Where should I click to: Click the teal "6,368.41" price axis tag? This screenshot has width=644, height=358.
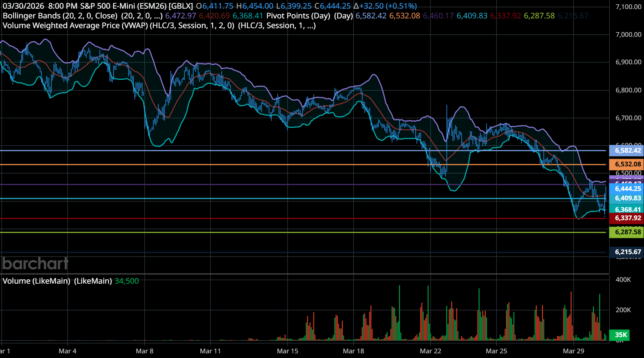pyautogui.click(x=626, y=209)
